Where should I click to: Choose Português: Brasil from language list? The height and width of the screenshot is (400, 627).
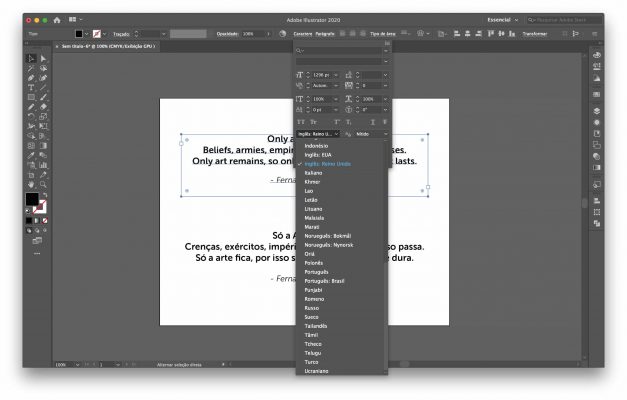[324, 281]
